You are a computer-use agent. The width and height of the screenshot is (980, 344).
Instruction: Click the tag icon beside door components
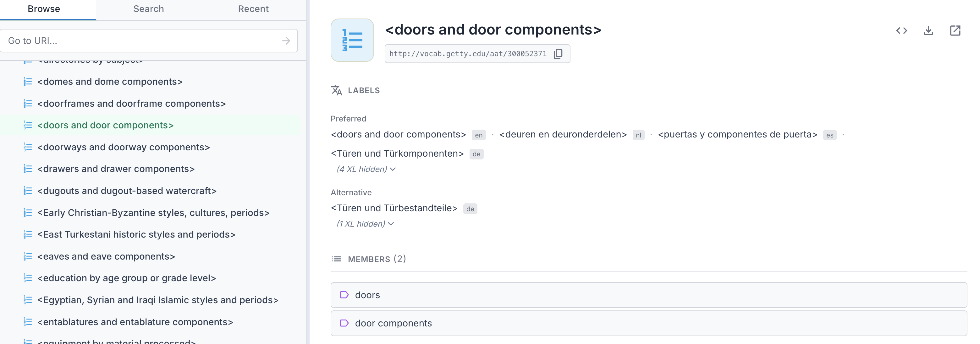click(344, 323)
